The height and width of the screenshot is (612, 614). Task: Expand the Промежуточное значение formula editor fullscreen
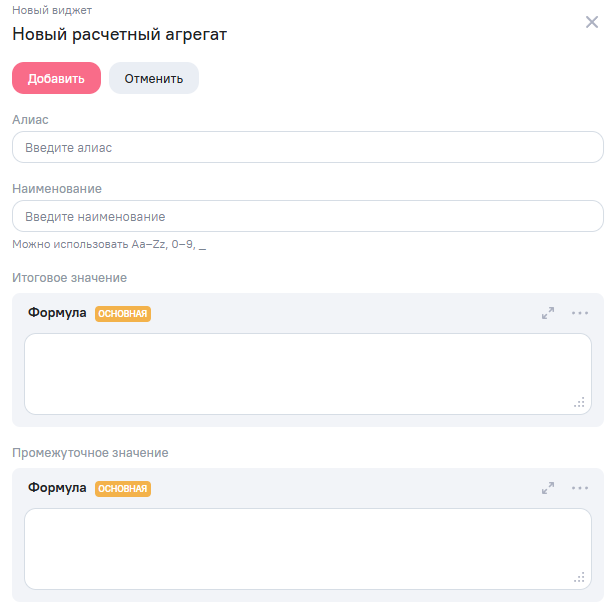coord(548,488)
